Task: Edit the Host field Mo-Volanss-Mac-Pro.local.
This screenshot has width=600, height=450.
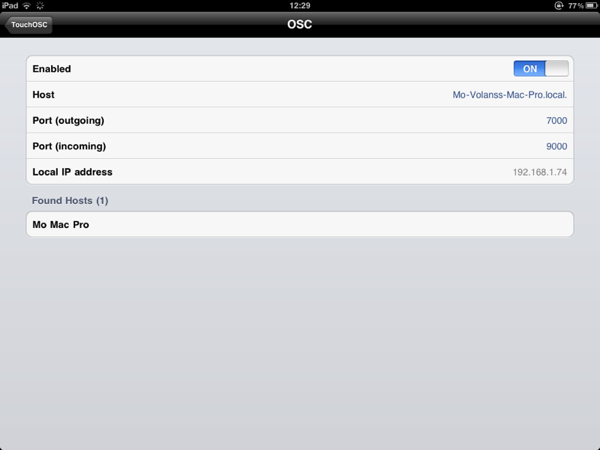Action: (509, 95)
